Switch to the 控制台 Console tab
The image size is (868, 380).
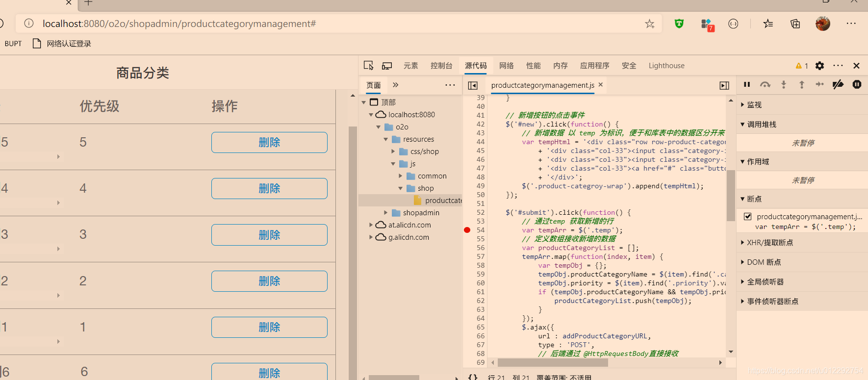[x=441, y=66]
